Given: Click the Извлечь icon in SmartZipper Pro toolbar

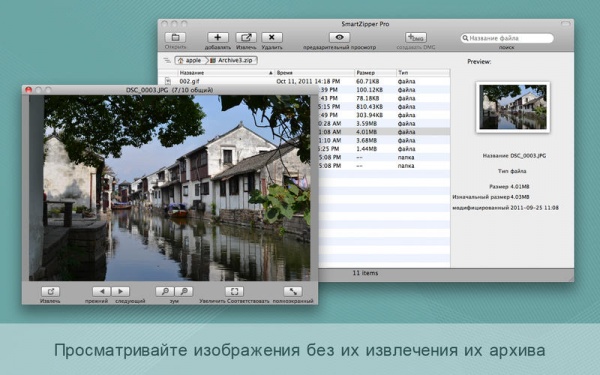Looking at the screenshot, I should pos(246,38).
